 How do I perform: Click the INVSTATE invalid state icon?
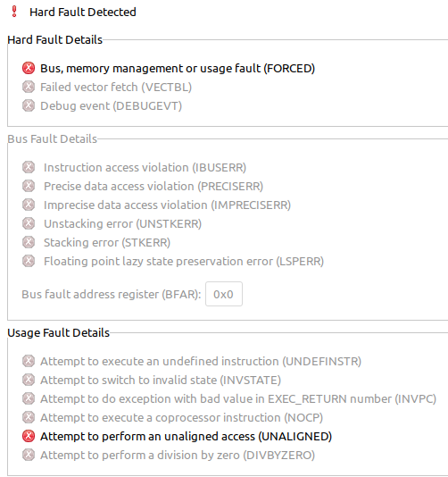pos(29,380)
